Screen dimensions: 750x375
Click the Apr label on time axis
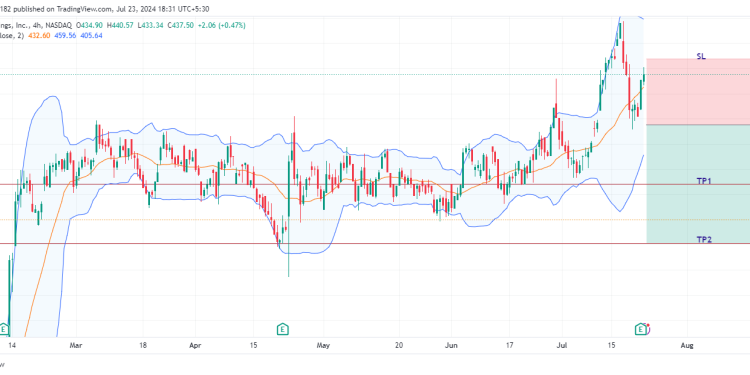click(x=196, y=345)
